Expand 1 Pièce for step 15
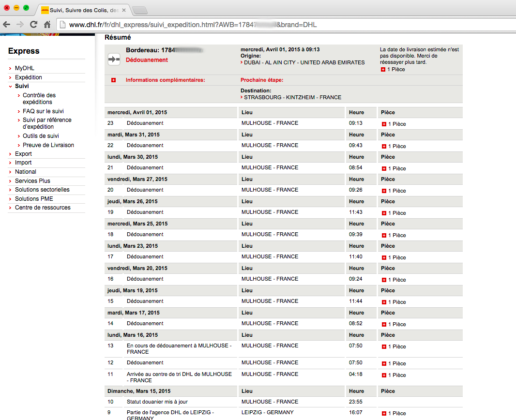 (384, 302)
